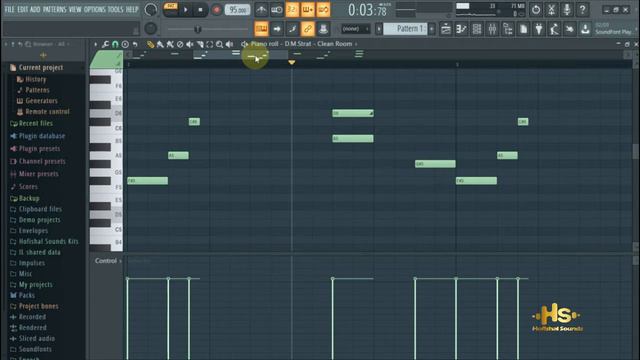This screenshot has width=640, height=360.
Task: Open the Mixer icon
Action: point(492,29)
